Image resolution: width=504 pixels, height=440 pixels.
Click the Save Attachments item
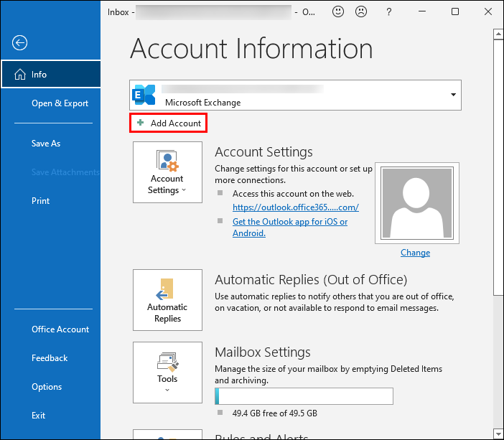(x=65, y=172)
